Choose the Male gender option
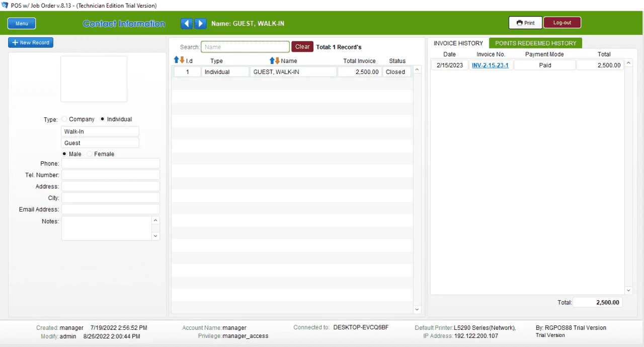 tap(64, 154)
